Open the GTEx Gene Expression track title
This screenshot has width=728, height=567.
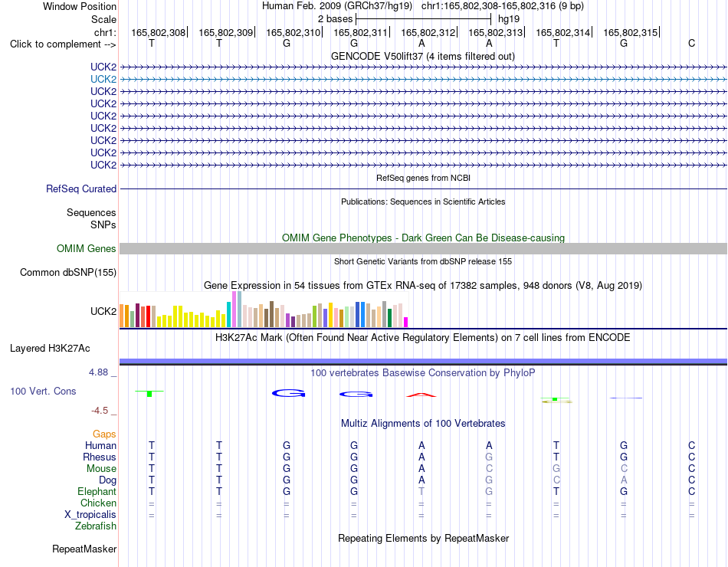click(x=422, y=286)
